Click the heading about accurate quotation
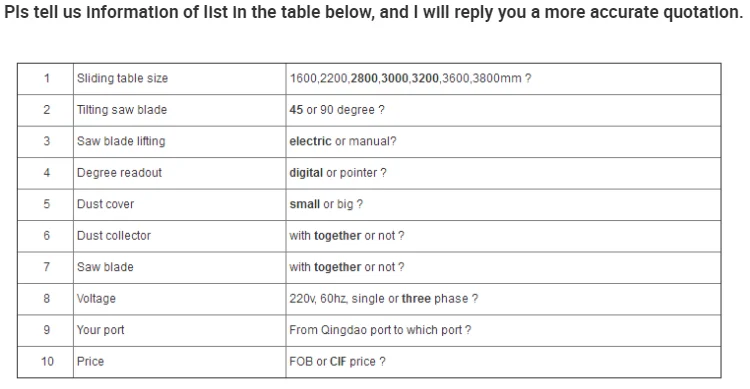The width and height of the screenshot is (750, 389). click(374, 13)
